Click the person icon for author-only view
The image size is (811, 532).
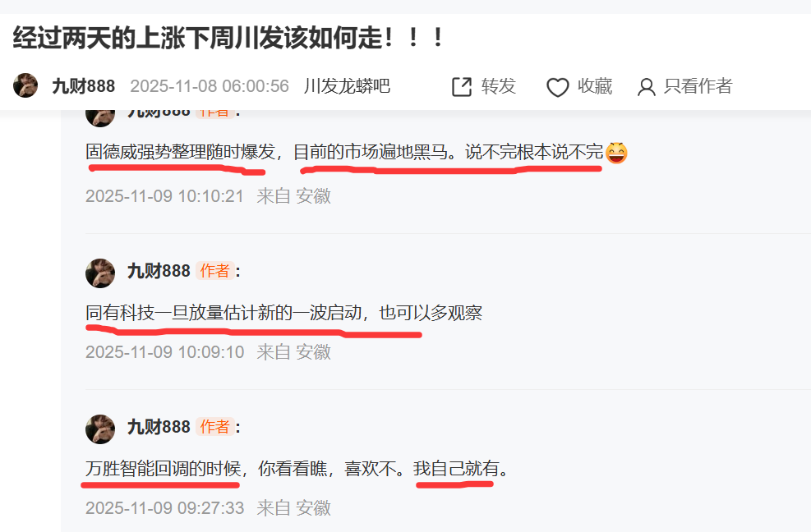click(646, 87)
